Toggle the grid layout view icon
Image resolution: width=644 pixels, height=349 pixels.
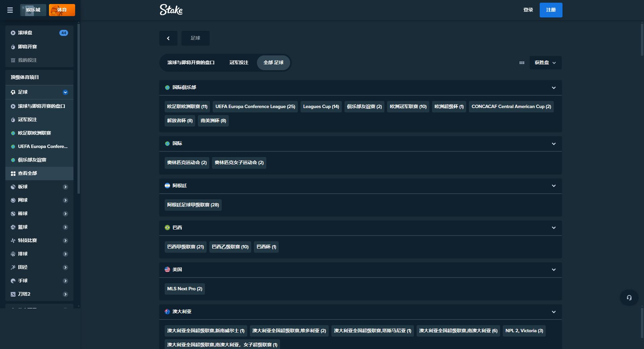coord(522,63)
